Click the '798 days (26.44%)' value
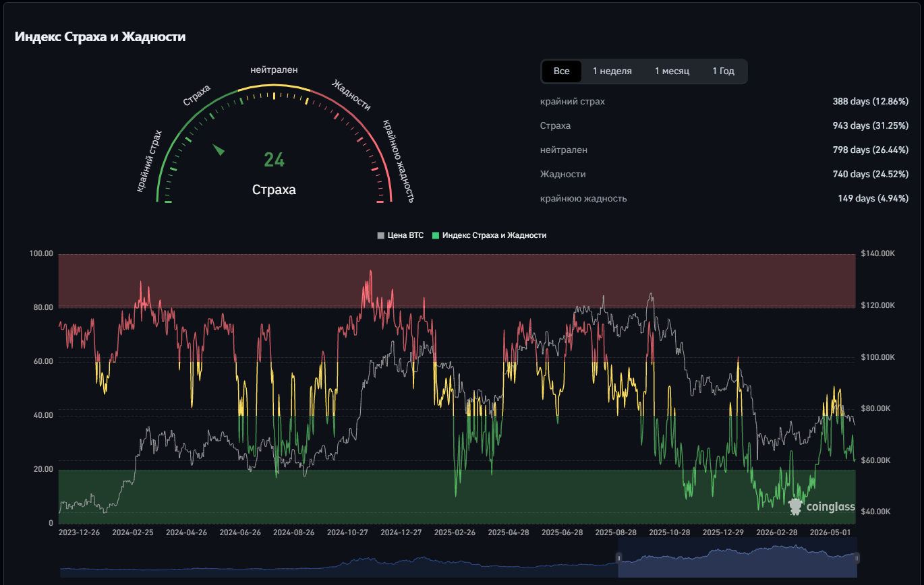 tap(871, 150)
